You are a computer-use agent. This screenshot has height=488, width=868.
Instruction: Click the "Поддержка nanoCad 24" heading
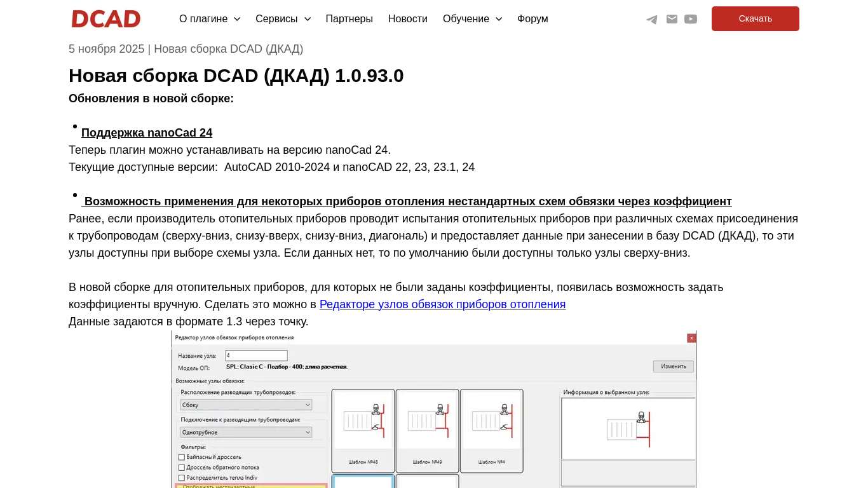(147, 133)
